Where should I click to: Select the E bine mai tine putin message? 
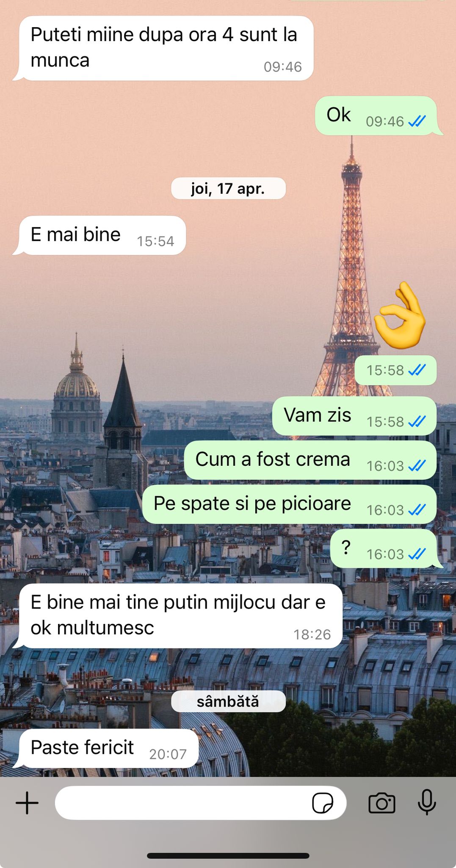[180, 616]
